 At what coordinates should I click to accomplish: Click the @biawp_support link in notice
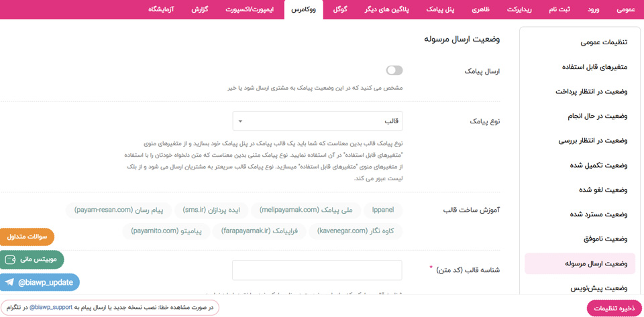click(x=50, y=308)
